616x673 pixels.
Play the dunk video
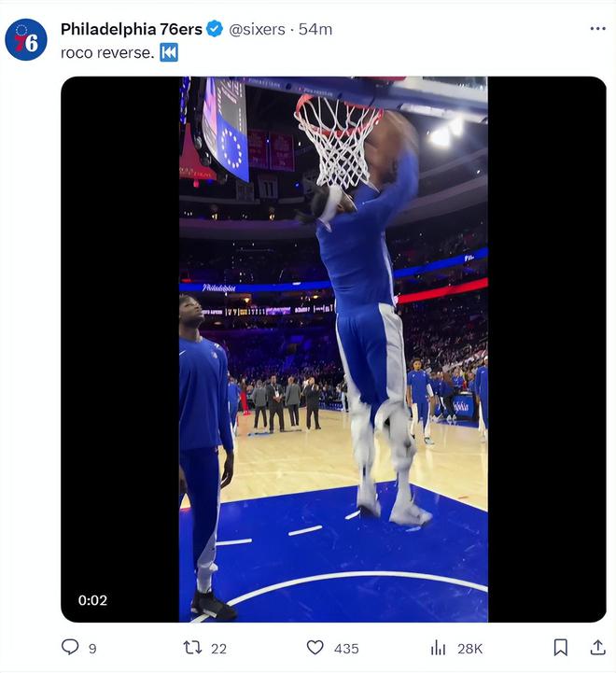tap(333, 349)
